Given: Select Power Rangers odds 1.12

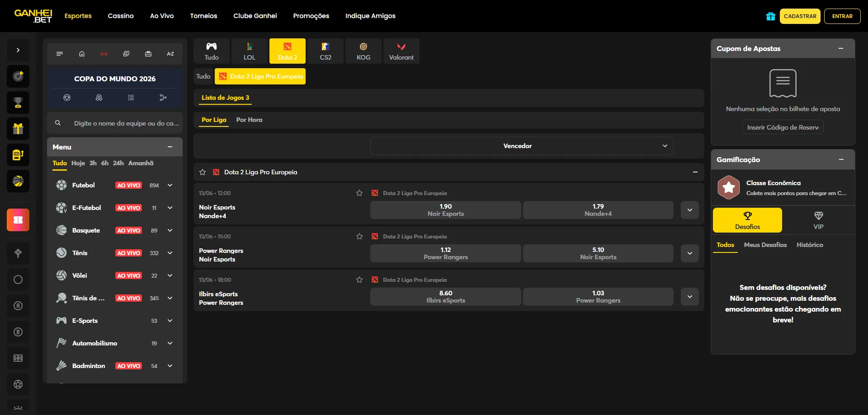Looking at the screenshot, I should click(446, 253).
